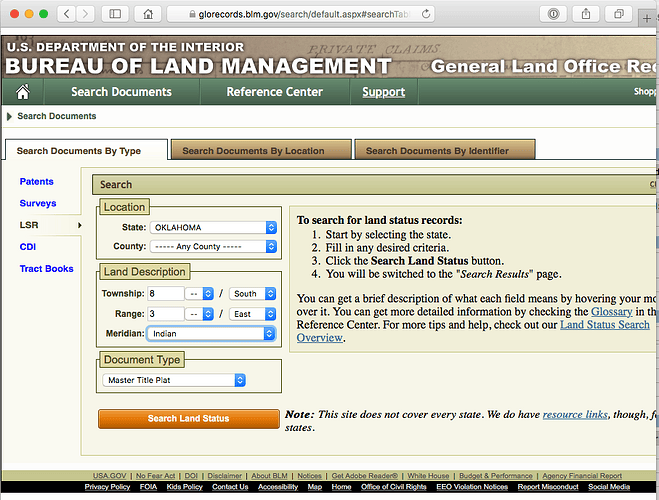Screen dimensions: 659x500
Task: Open the Home footer link
Action: (x=341, y=487)
